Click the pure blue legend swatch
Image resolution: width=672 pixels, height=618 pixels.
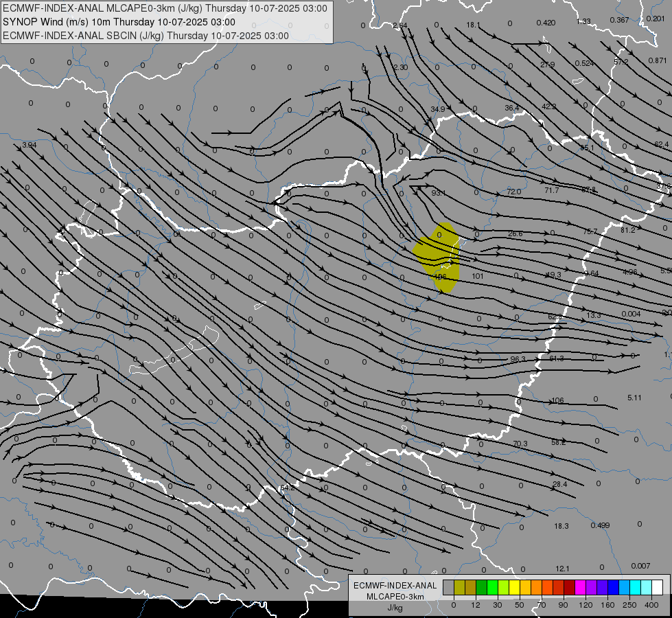(x=613, y=587)
